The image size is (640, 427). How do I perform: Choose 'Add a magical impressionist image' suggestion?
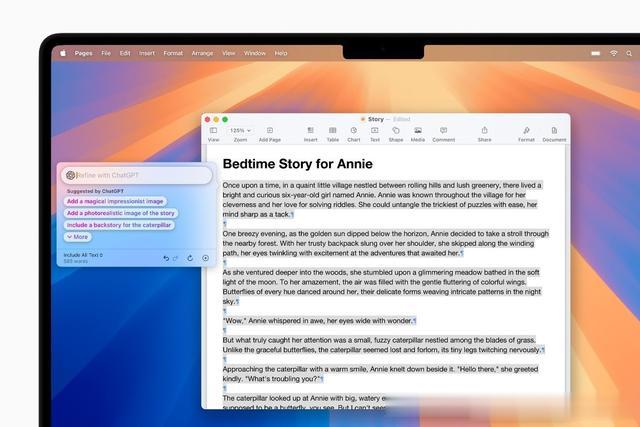click(115, 201)
